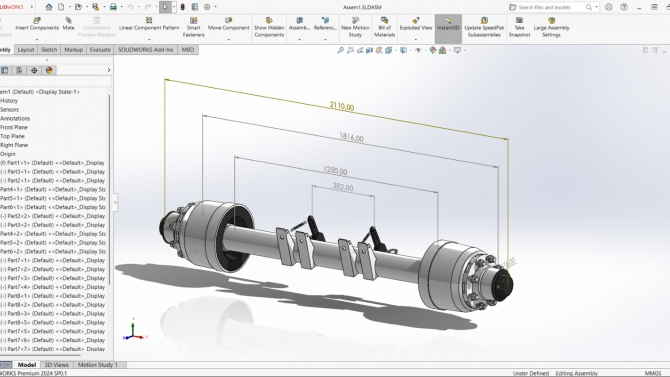Activate the Select cursor tool
670x377 pixels.
(165, 7)
